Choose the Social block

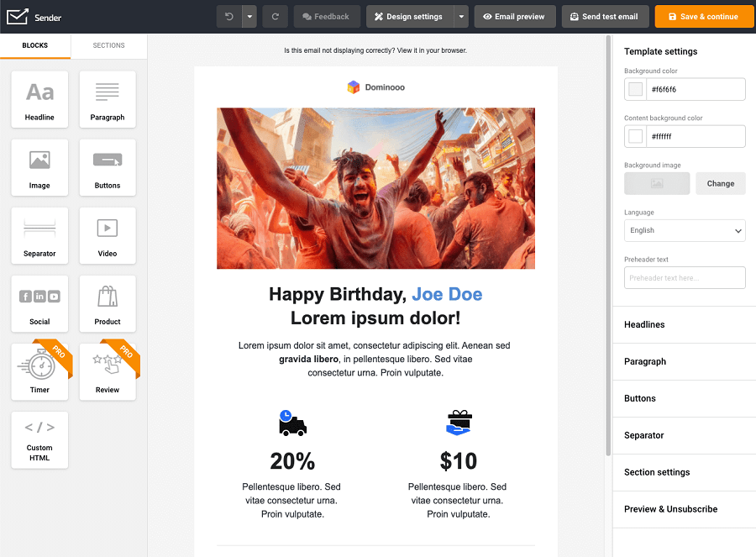point(39,303)
